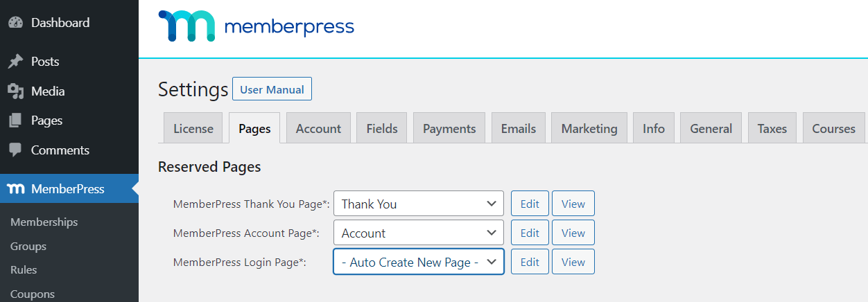Select the Pages settings tab
Viewport: 868px width, 302px height.
tap(254, 128)
